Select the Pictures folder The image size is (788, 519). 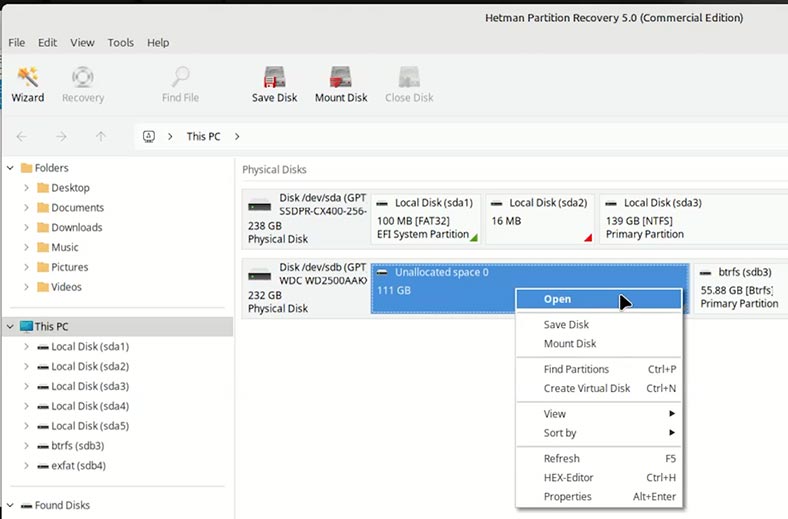pos(69,267)
